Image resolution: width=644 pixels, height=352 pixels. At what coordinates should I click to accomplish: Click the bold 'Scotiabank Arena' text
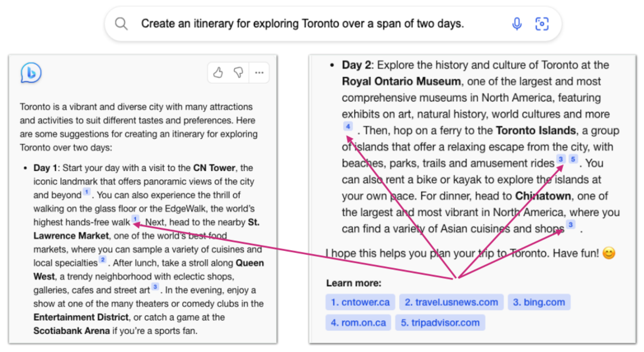(x=72, y=331)
